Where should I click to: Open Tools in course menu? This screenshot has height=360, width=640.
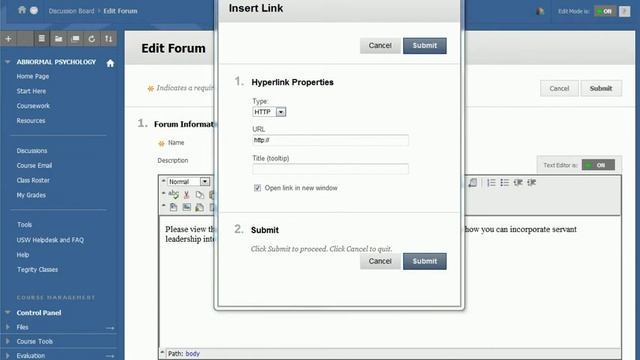[24, 224]
